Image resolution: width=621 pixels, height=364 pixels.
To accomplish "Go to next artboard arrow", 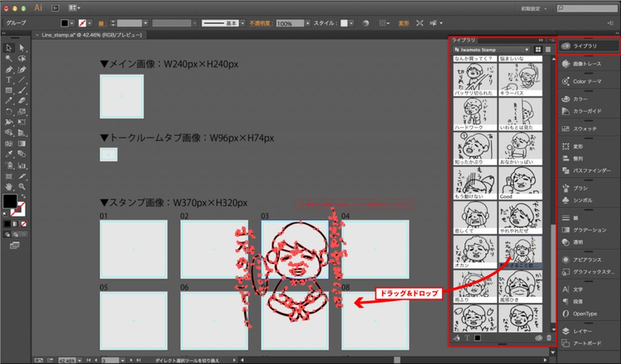I will [x=132, y=360].
